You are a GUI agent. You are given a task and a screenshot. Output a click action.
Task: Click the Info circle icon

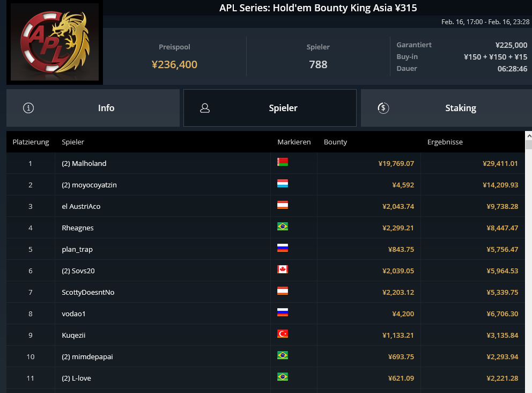coord(28,108)
